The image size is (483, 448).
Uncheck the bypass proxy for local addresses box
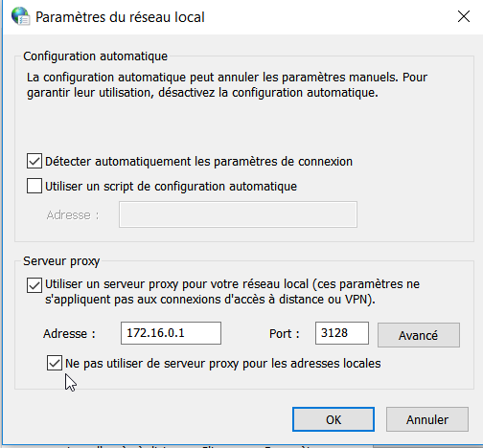55,363
